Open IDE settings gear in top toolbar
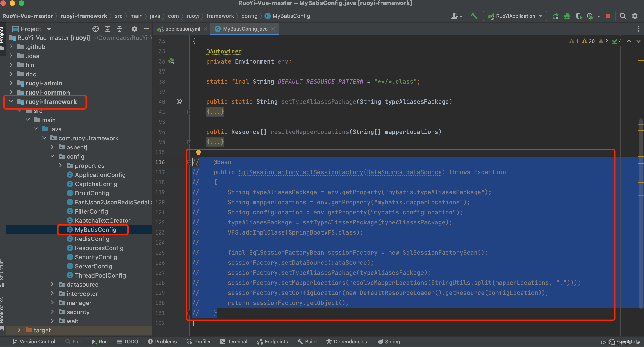The width and height of the screenshot is (644, 347). (634, 16)
